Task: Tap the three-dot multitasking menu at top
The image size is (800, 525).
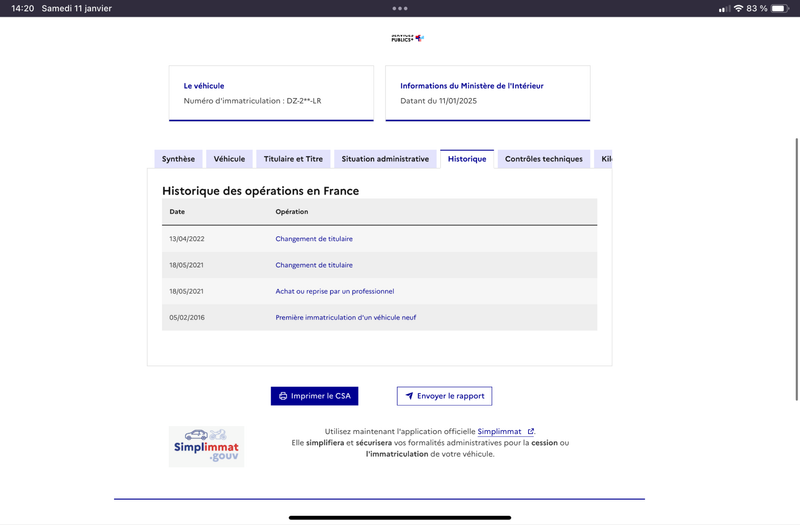Action: point(400,8)
